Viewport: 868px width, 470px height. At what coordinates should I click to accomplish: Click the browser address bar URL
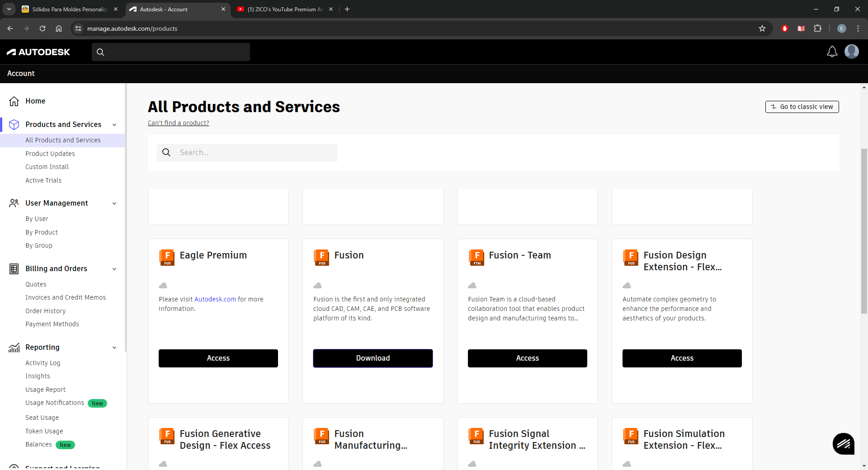132,28
